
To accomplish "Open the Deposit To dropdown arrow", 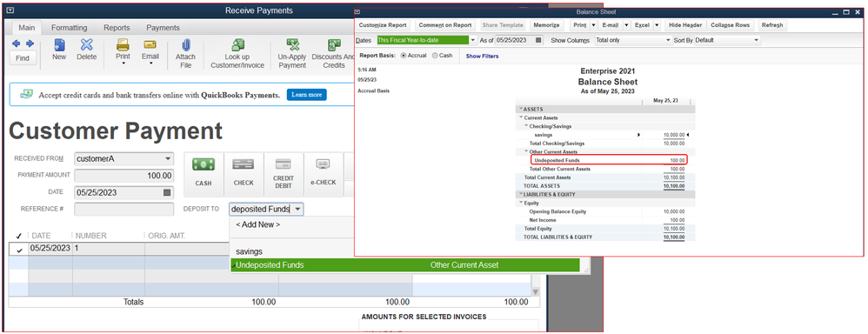I will pos(297,210).
